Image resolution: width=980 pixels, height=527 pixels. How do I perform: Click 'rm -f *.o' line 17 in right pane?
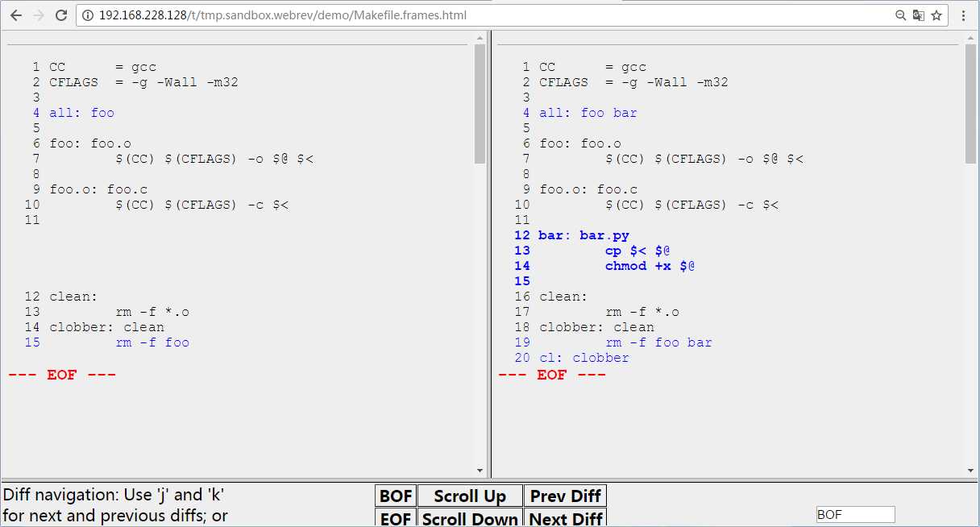tap(642, 312)
